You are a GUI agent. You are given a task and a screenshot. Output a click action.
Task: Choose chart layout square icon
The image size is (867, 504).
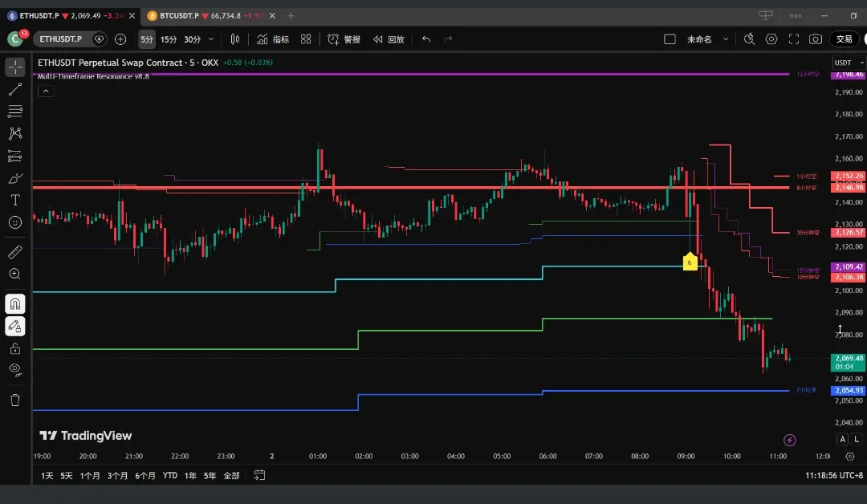point(670,39)
